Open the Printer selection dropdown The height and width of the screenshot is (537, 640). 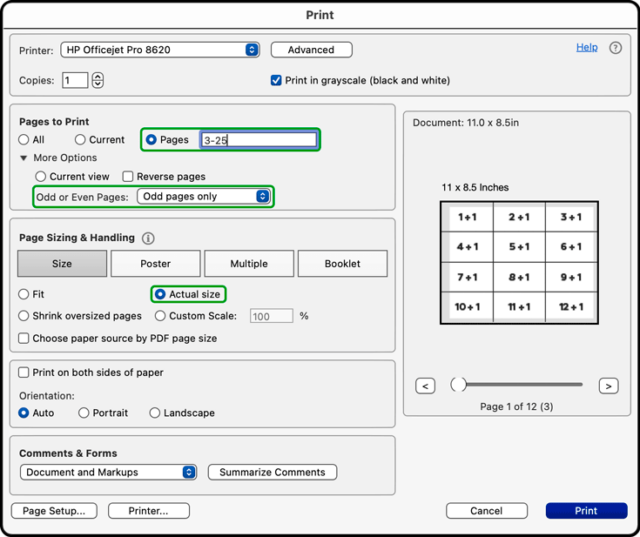click(160, 50)
